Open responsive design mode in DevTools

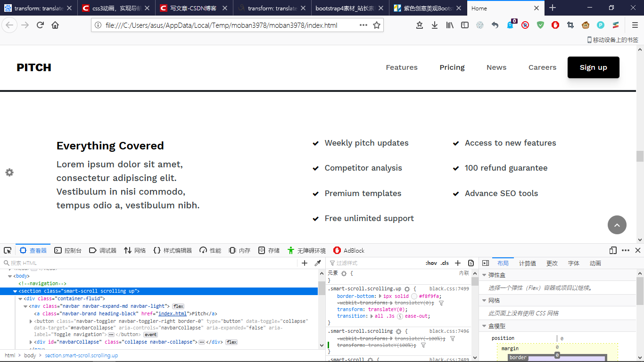click(612, 250)
